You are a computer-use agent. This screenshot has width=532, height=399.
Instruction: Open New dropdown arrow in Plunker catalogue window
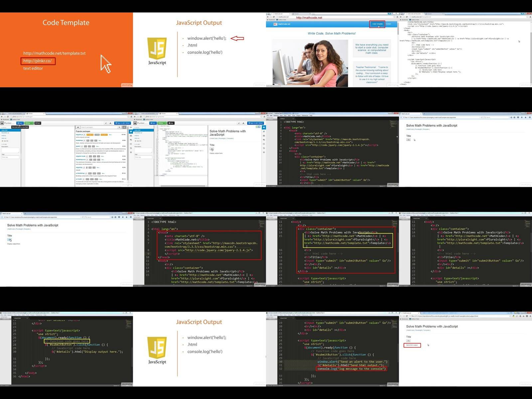(32, 123)
